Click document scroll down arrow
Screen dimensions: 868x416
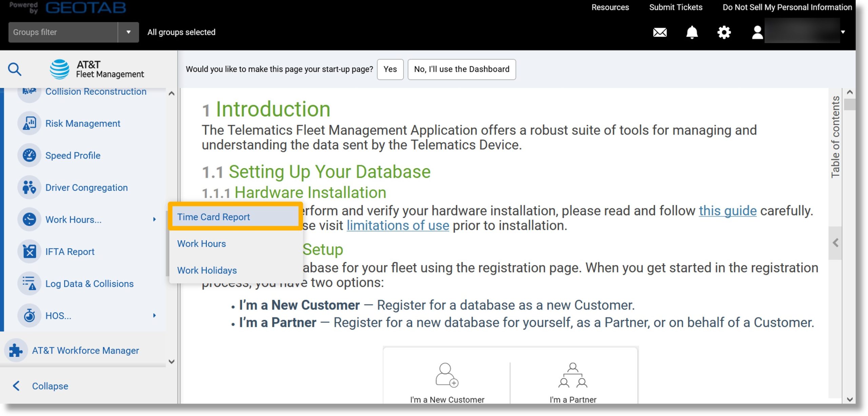coord(849,399)
